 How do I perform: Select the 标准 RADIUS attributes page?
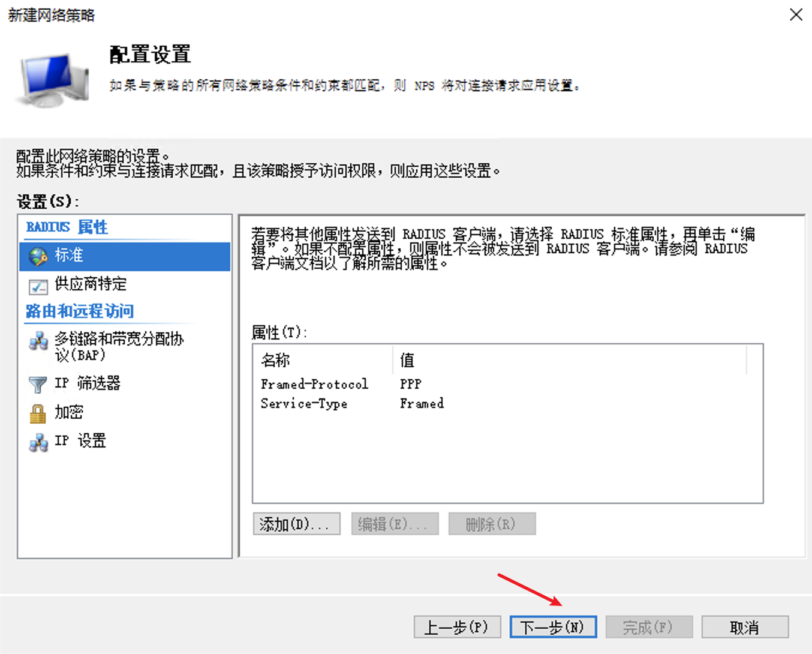(70, 256)
